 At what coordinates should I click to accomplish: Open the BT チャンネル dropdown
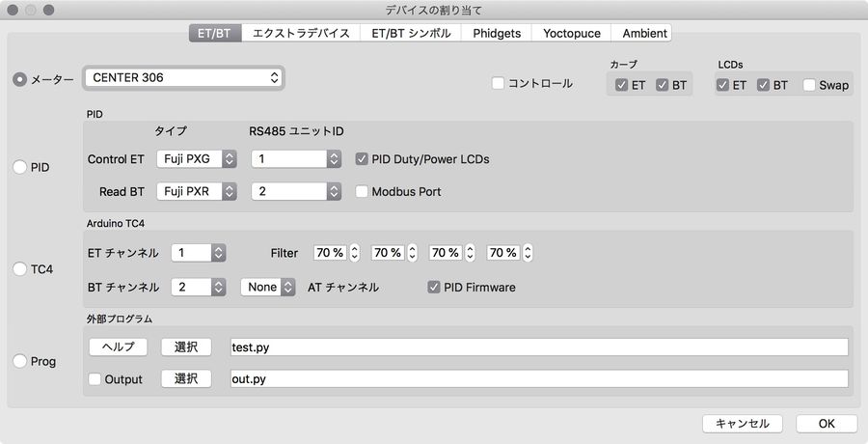click(198, 287)
